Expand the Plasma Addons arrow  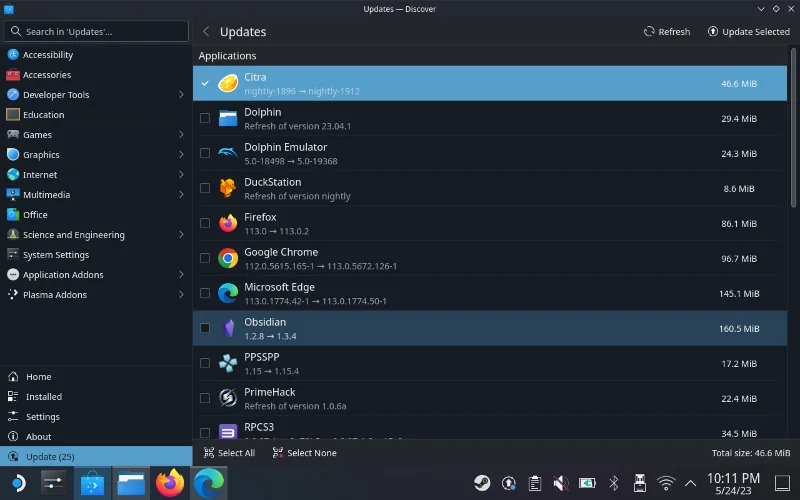click(x=181, y=294)
